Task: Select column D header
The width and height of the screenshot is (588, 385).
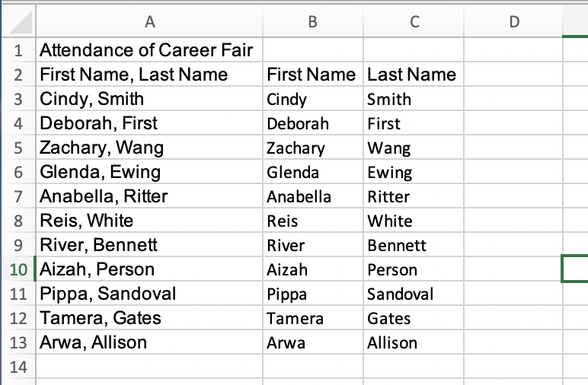Action: pos(513,23)
